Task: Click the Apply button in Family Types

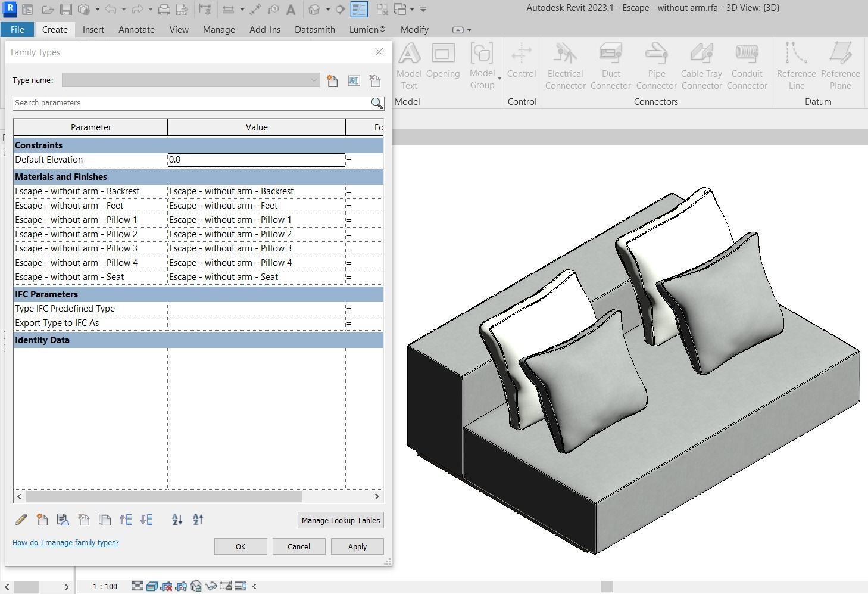Action: click(357, 546)
